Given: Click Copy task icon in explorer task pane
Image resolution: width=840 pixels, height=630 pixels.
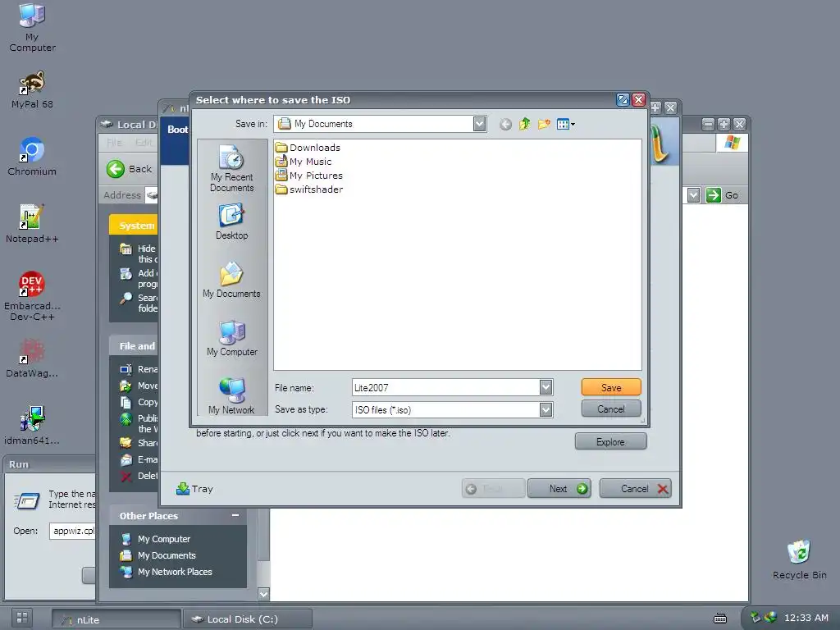Looking at the screenshot, I should [126, 402].
